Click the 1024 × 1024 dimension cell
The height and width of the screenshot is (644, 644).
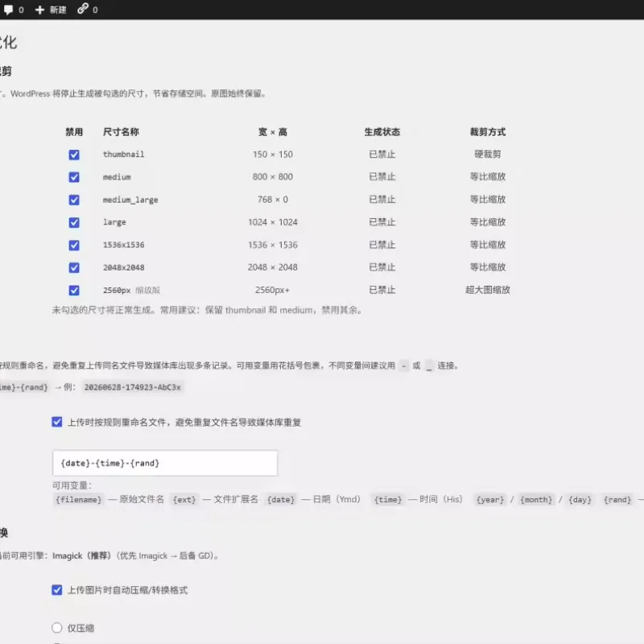273,222
